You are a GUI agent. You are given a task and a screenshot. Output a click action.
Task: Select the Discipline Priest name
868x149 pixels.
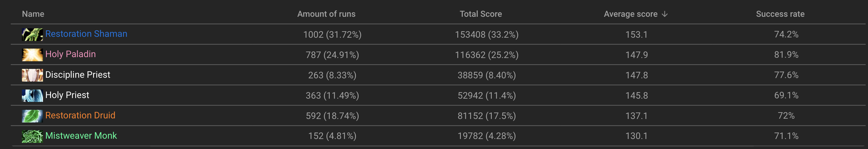point(77,75)
